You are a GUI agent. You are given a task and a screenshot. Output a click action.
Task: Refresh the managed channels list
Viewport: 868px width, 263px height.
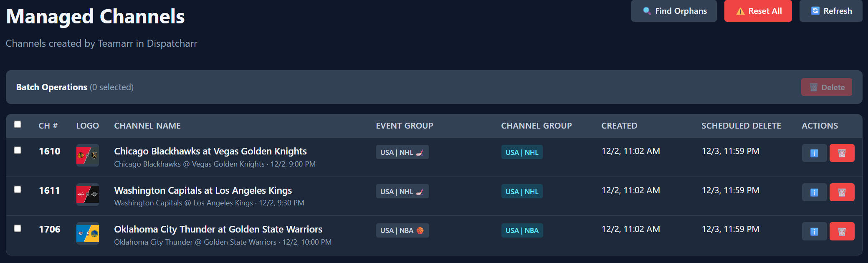coord(830,11)
